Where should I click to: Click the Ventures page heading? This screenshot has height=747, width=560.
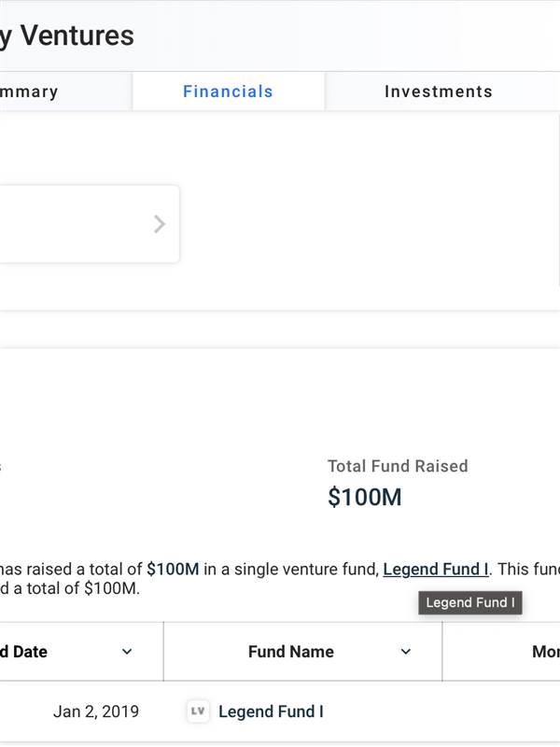click(67, 35)
